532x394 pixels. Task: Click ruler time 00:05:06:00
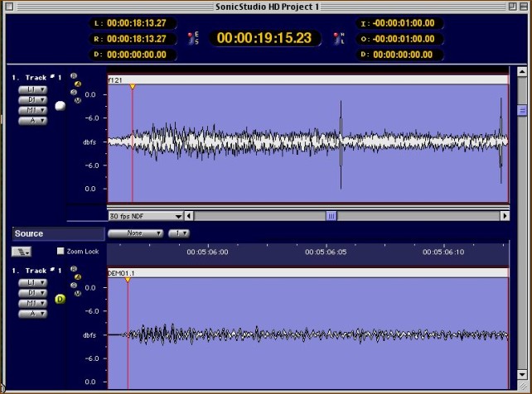208,252
